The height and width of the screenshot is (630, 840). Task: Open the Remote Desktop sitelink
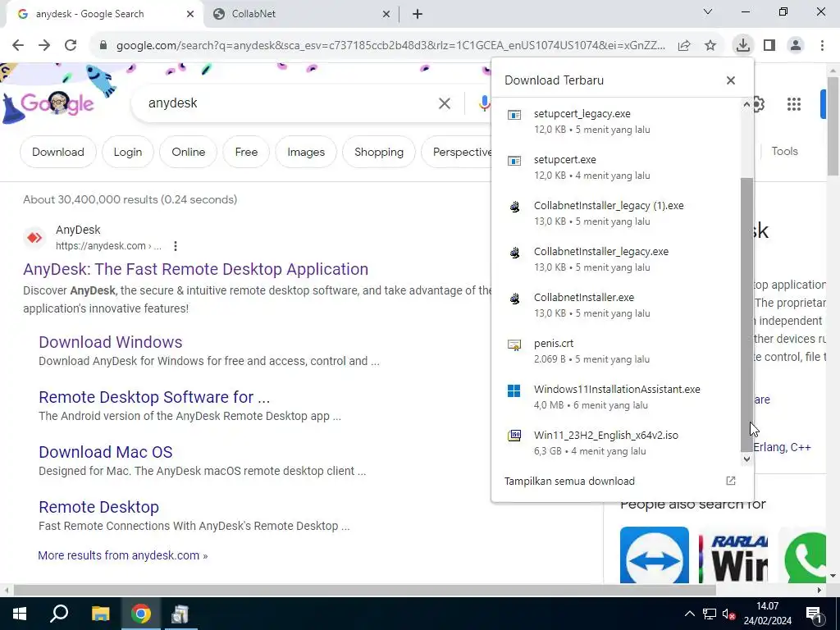98,507
